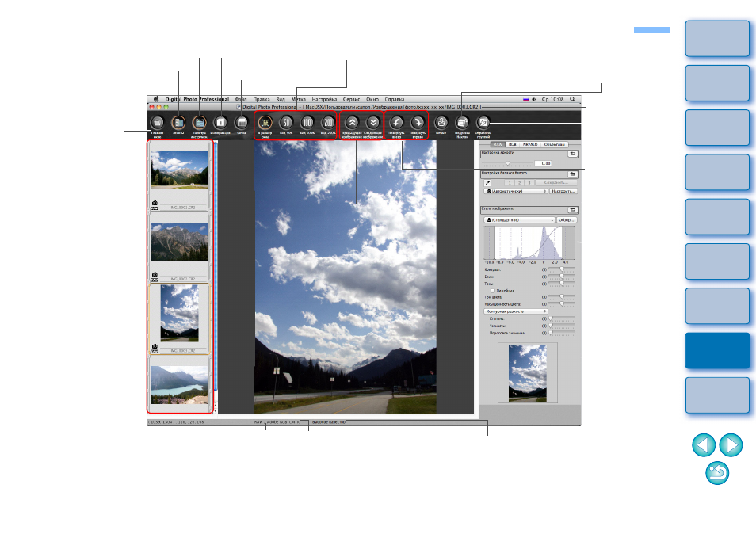756x534 pixels.
Task: Open the Apple menu icon
Action: pos(156,99)
